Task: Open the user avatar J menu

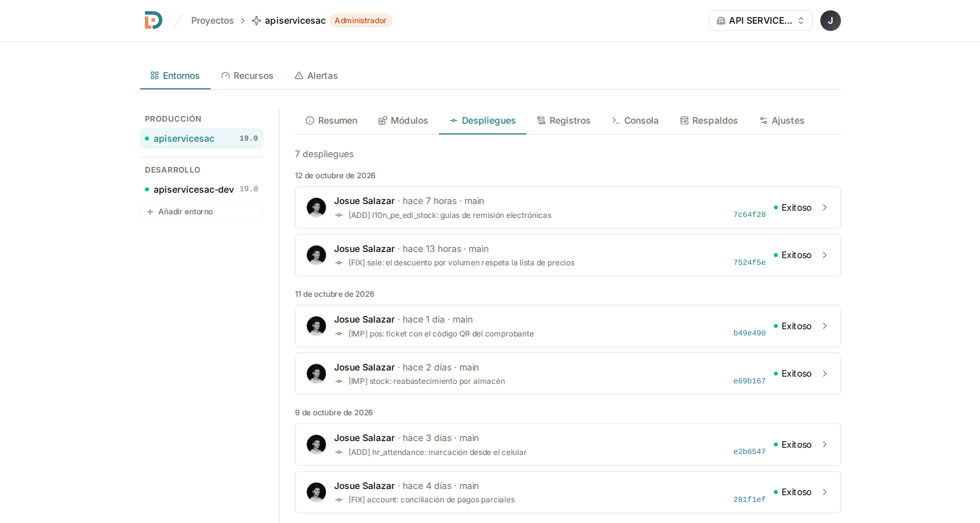Action: [830, 21]
